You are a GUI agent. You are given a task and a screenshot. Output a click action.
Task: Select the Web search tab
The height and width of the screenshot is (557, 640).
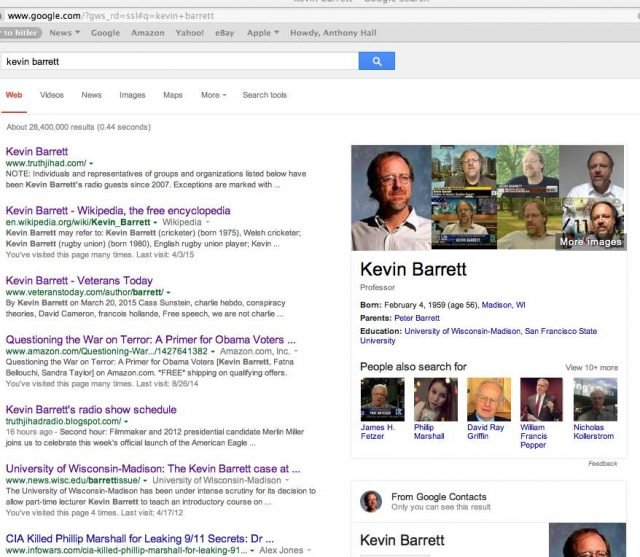coord(14,95)
